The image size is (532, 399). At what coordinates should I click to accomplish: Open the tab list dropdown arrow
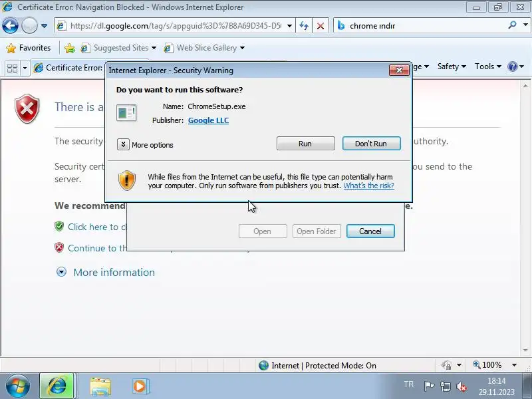point(25,68)
